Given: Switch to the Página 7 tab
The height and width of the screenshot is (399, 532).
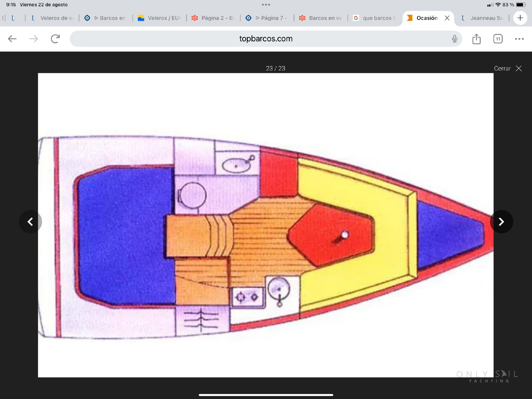Looking at the screenshot, I should point(267,18).
